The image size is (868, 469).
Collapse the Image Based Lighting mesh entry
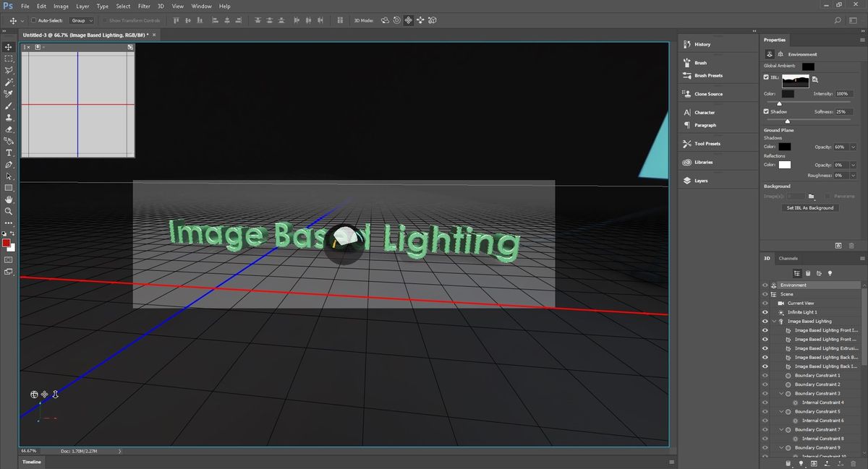pyautogui.click(x=775, y=321)
